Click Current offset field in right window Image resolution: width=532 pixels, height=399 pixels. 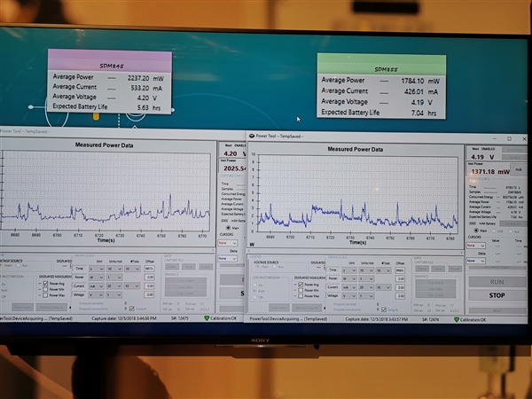pos(400,287)
